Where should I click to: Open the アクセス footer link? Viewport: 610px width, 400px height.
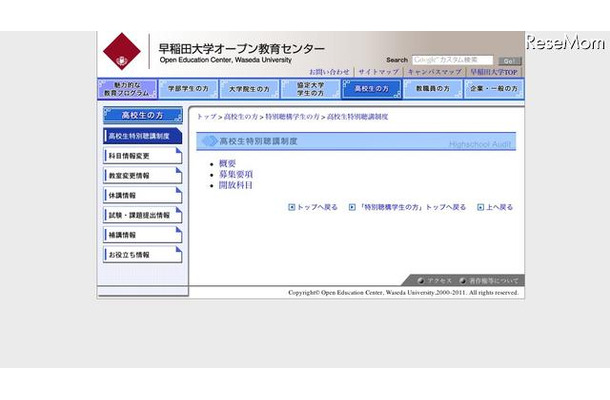439,281
